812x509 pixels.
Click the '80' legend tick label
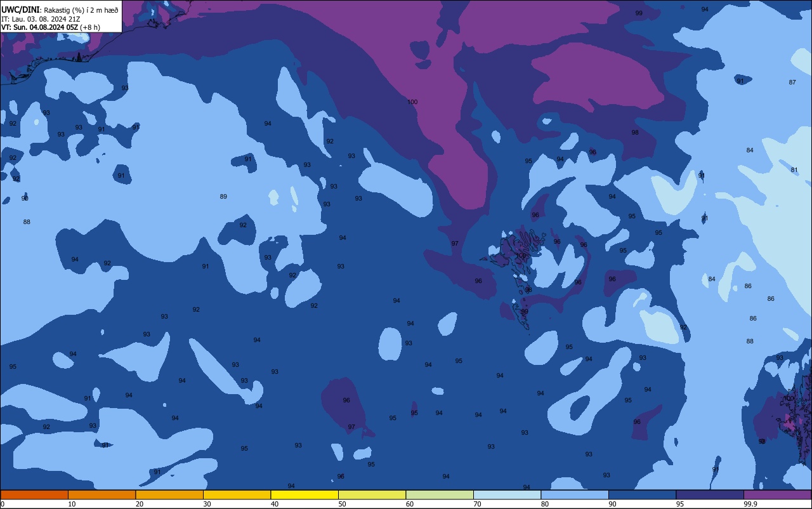point(545,504)
